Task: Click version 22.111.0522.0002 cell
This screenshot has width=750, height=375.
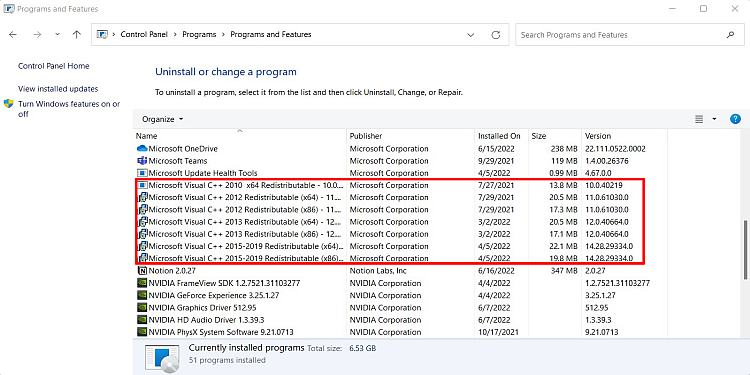Action: [x=615, y=149]
